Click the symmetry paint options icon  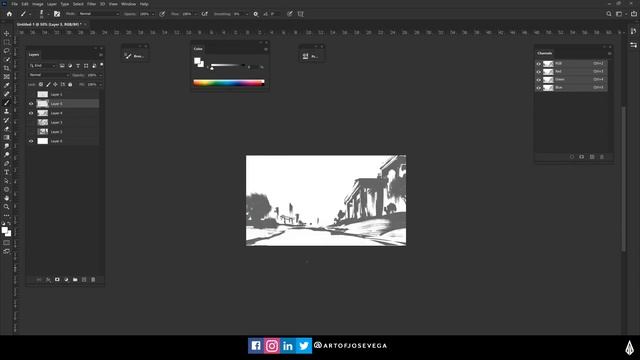point(301,14)
